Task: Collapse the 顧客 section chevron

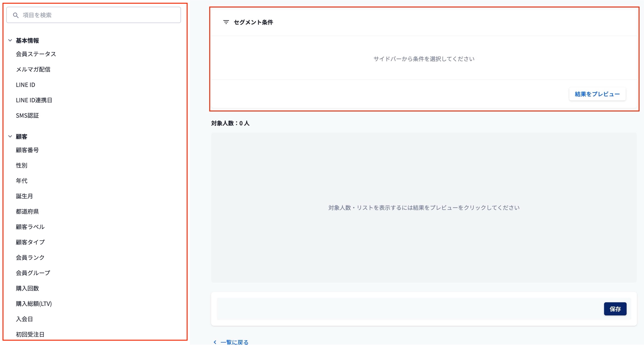Action: click(x=10, y=137)
